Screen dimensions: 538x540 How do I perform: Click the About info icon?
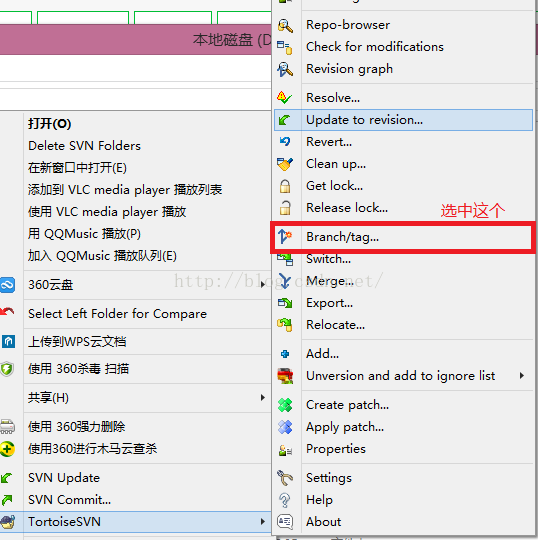(x=285, y=522)
